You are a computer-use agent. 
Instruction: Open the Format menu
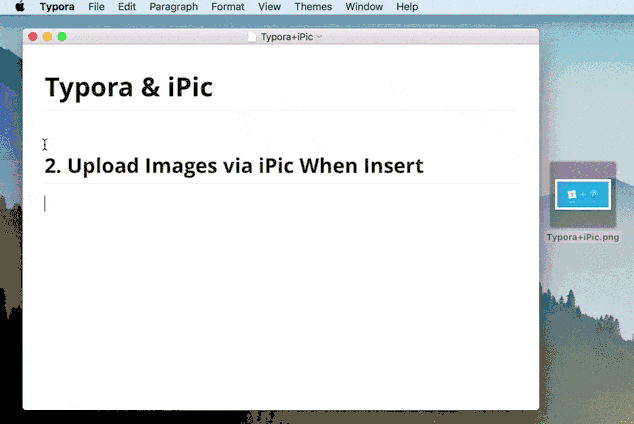pyautogui.click(x=228, y=7)
